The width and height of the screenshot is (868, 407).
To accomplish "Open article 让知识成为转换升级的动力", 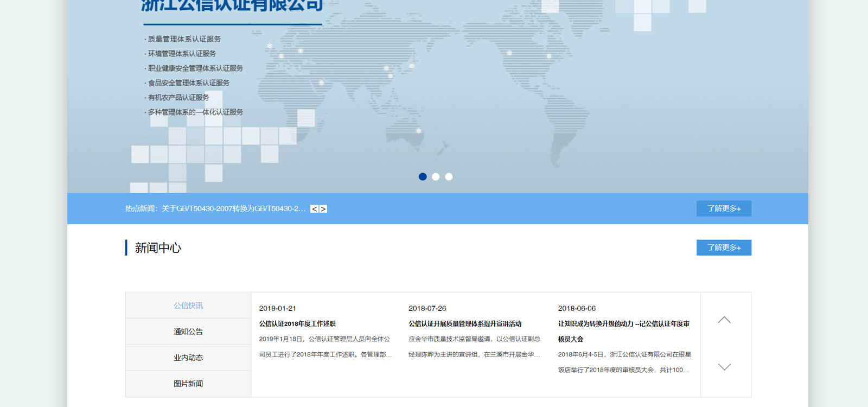I will pyautogui.click(x=623, y=324).
